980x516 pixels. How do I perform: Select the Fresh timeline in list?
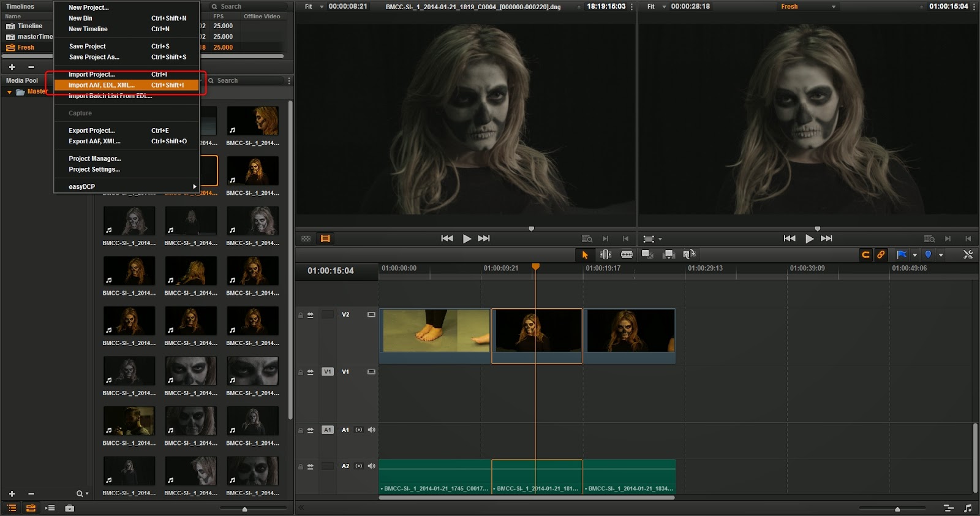click(26, 47)
